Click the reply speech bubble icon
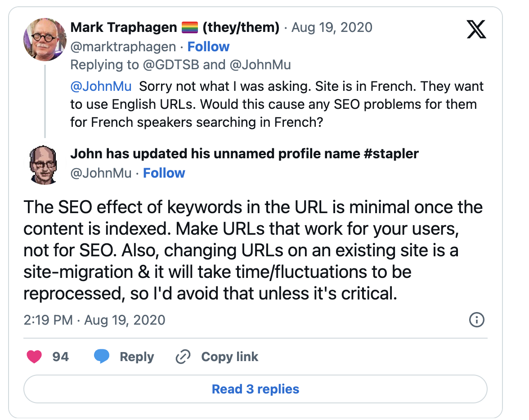 [x=102, y=357]
